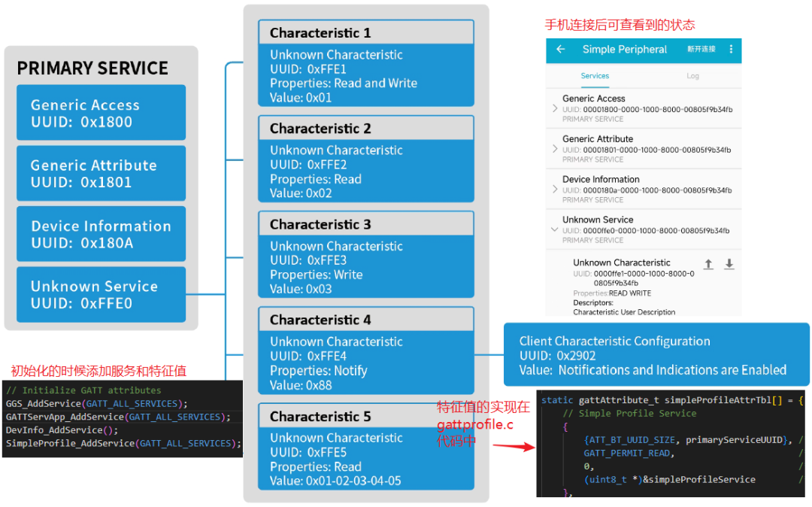Click the 断开连接 disconnect button

(701, 50)
